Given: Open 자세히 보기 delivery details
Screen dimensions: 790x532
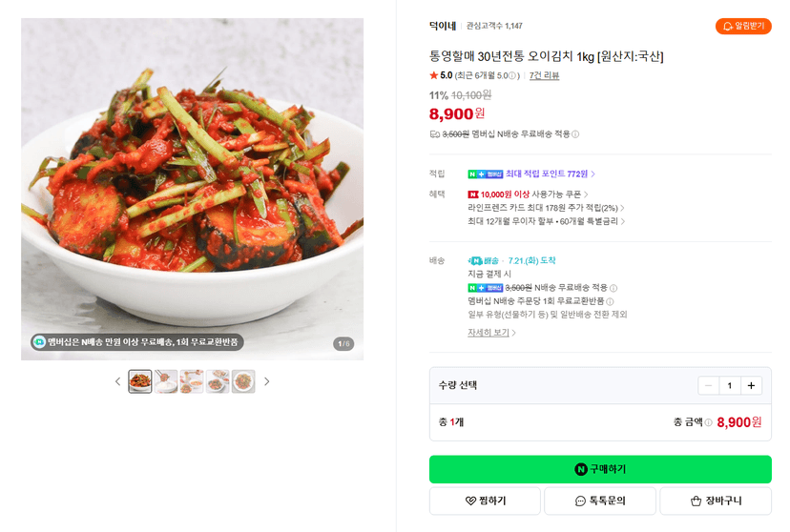Looking at the screenshot, I should click(491, 333).
